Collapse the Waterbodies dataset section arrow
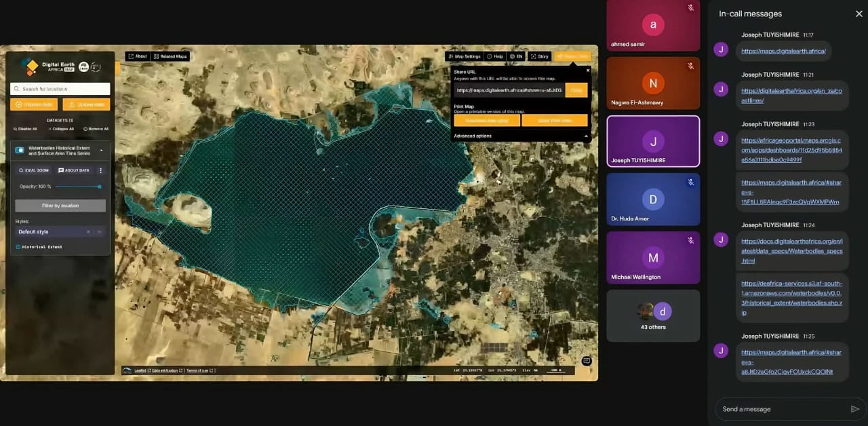Image resolution: width=868 pixels, height=426 pixels. pos(101,150)
